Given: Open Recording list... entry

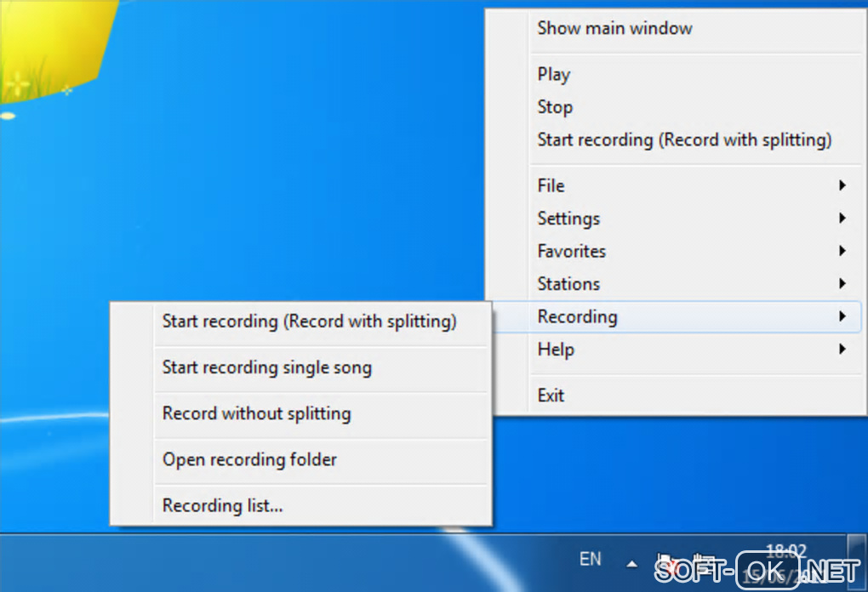Looking at the screenshot, I should pos(302,505).
